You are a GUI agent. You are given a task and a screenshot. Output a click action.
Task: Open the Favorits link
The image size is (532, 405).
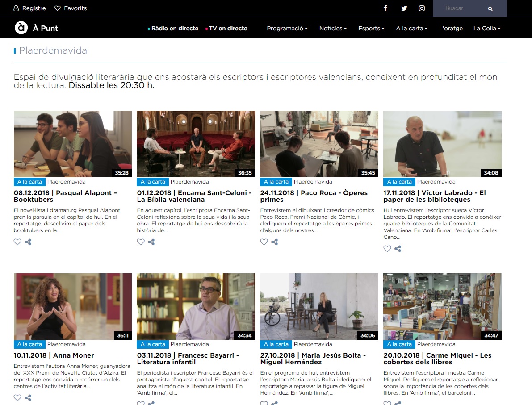[x=75, y=8]
